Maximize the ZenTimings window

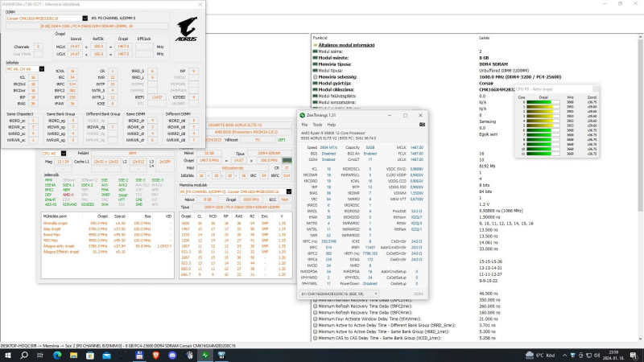405,115
